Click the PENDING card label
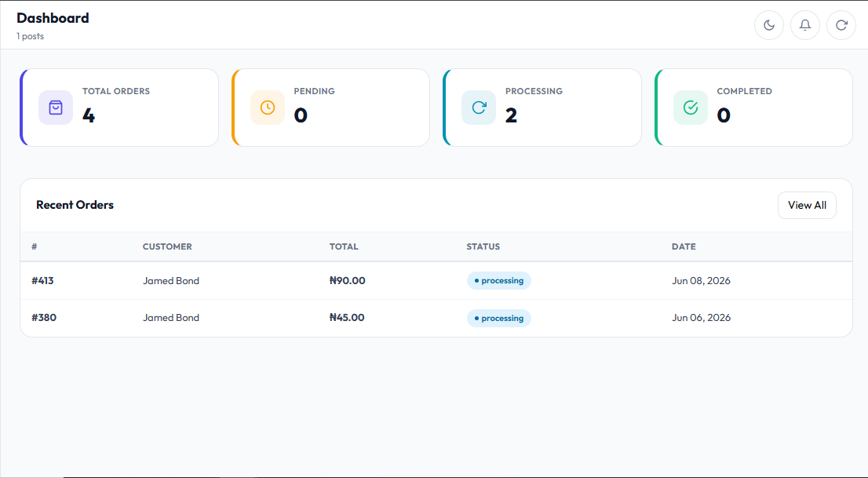The width and height of the screenshot is (868, 478). pyautogui.click(x=315, y=91)
